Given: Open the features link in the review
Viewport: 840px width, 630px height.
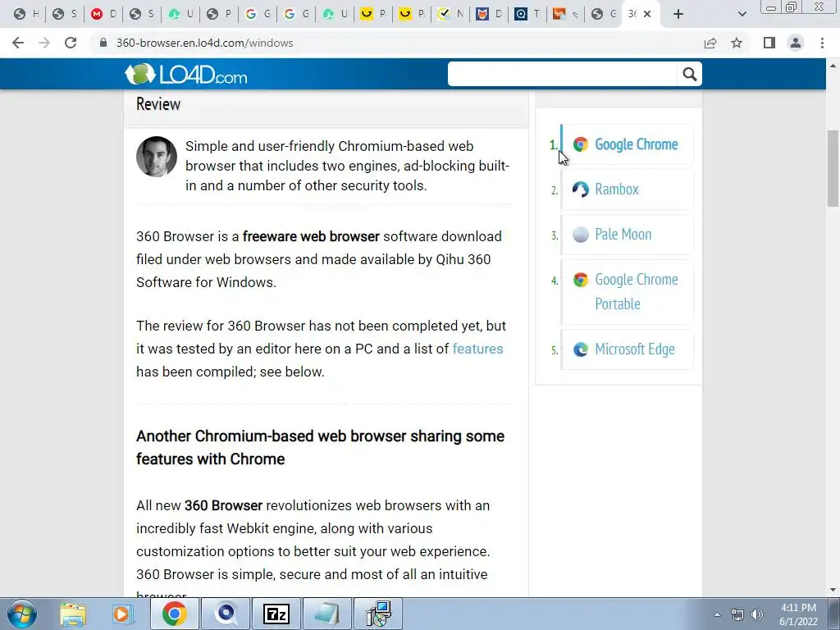Looking at the screenshot, I should [x=478, y=349].
